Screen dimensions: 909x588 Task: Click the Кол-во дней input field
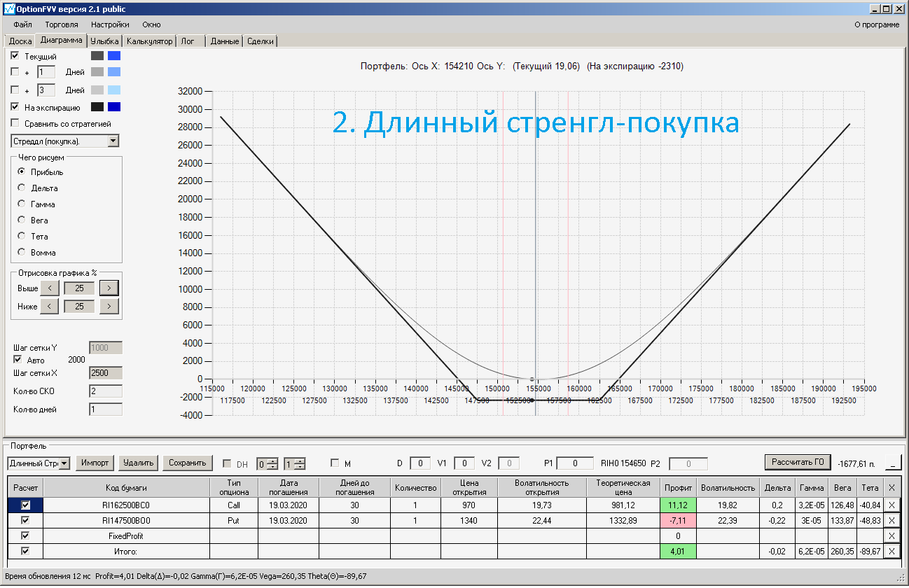106,409
